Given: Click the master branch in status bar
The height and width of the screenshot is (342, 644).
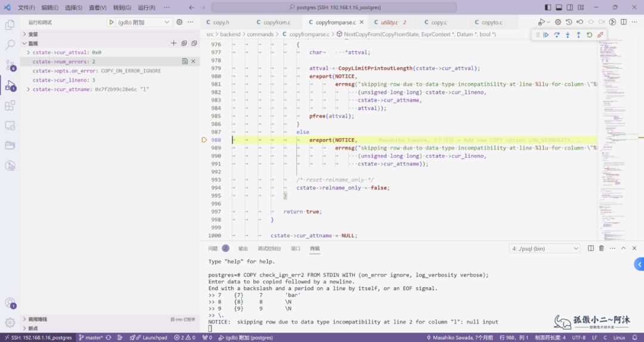Looking at the screenshot, I should (x=91, y=338).
